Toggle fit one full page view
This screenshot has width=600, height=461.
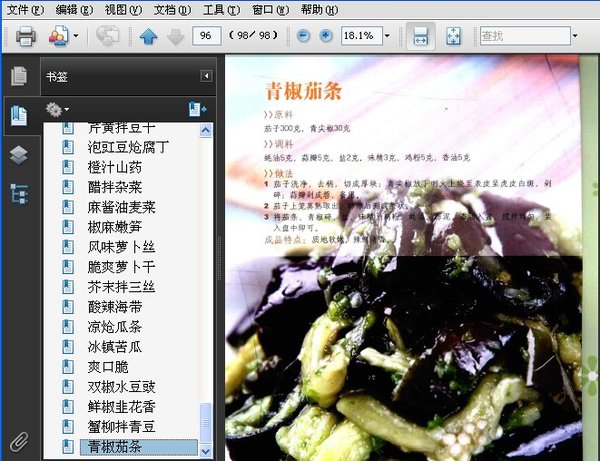[x=453, y=36]
